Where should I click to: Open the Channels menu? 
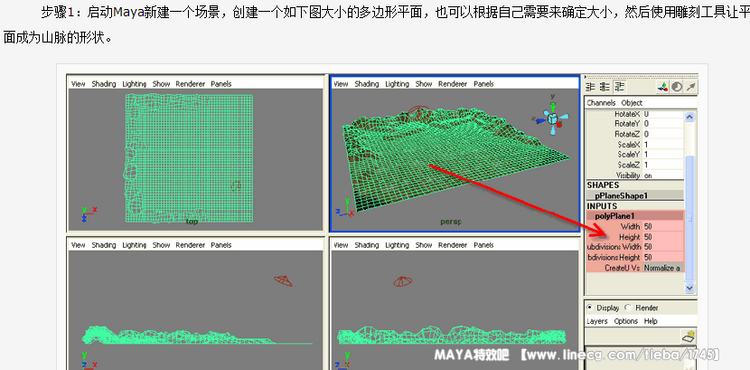(x=602, y=103)
